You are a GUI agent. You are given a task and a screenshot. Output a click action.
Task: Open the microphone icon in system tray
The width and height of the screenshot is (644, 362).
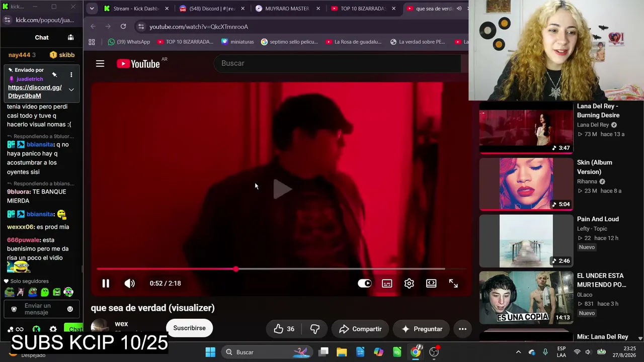coord(545,352)
